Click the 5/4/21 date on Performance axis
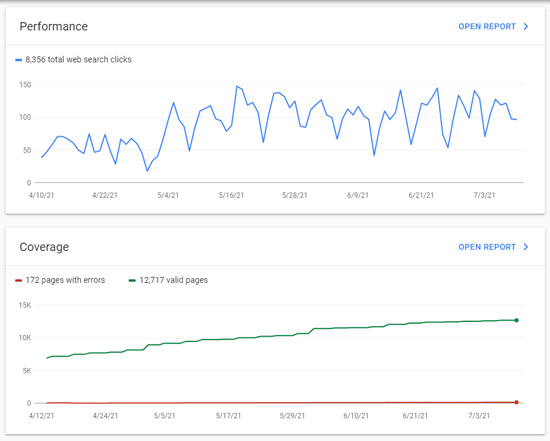 (168, 195)
